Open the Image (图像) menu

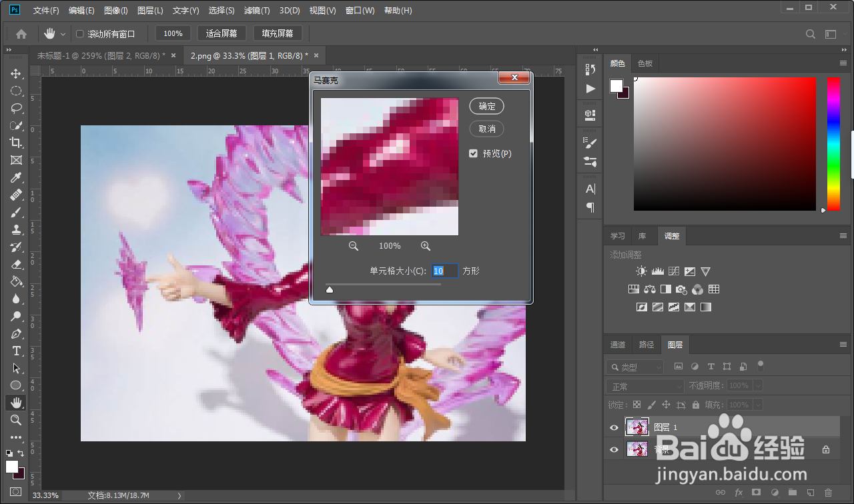116,11
